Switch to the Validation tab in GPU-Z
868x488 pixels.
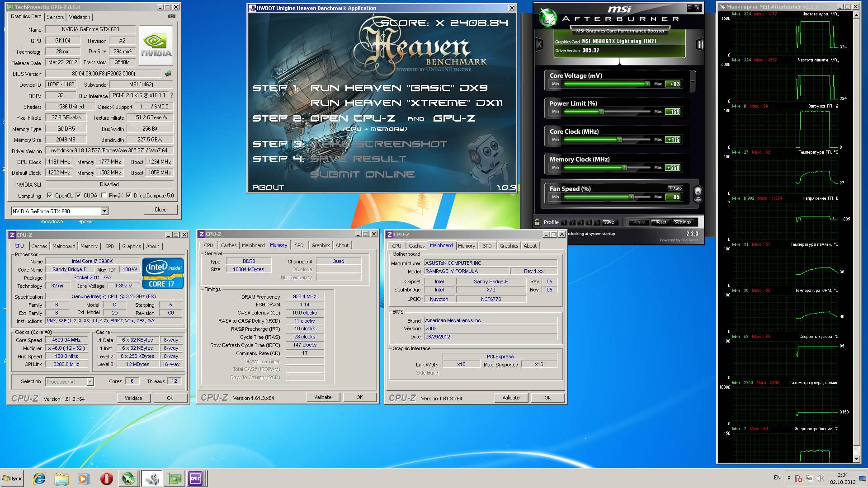(80, 17)
